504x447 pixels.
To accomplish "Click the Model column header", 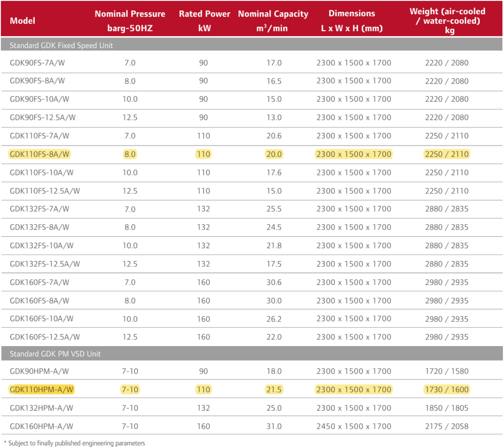I will (x=22, y=21).
